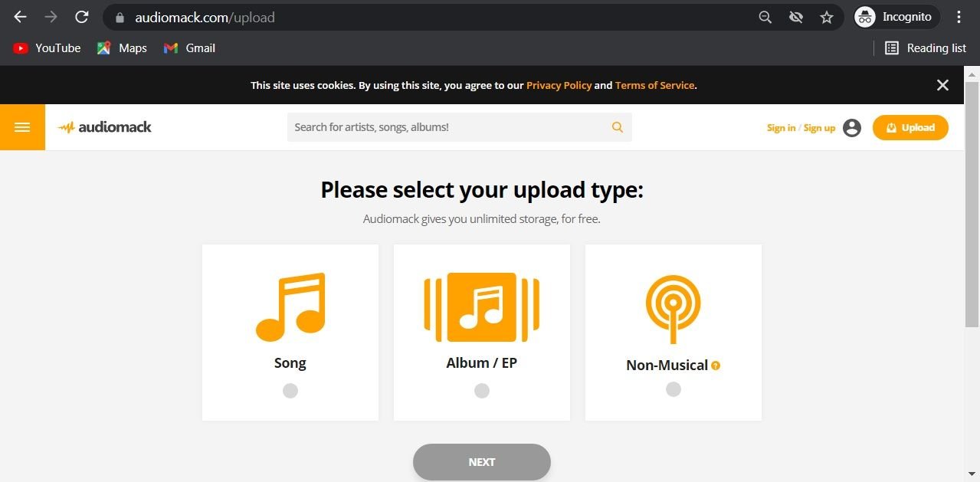
Task: Open the Chrome three-dot menu
Action: [x=959, y=17]
